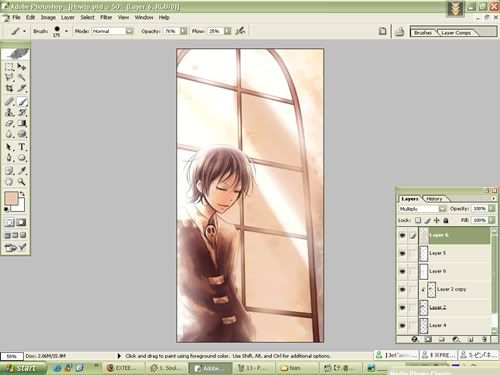Click the trash icon in Layers panel
The height and width of the screenshot is (375, 500).
pos(484,339)
